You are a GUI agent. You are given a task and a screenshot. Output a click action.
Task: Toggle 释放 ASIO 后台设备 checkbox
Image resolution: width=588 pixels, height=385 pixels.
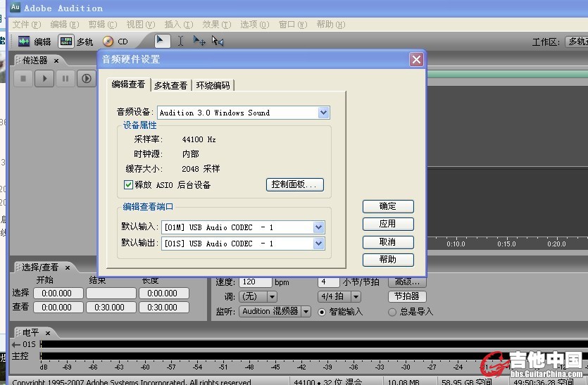tap(128, 184)
